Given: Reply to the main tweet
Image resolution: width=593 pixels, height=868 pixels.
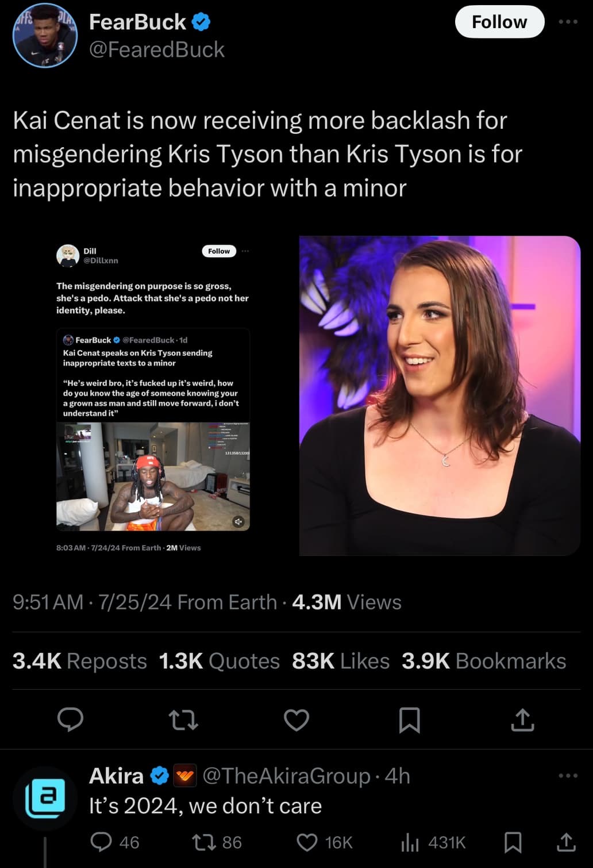Looking at the screenshot, I should 71,720.
